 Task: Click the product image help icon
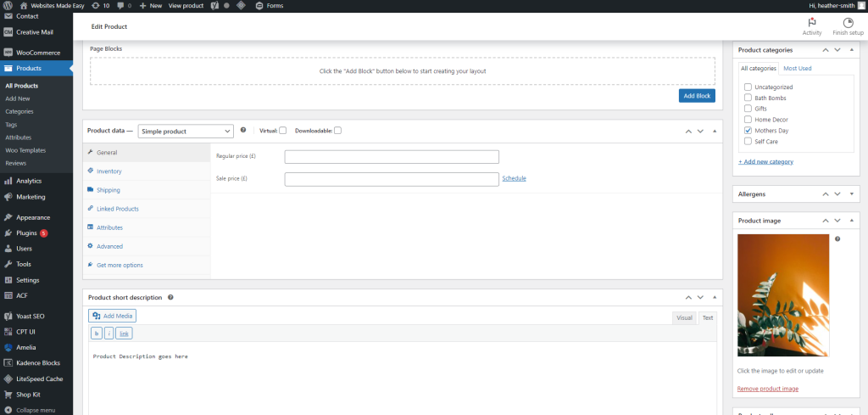tap(837, 239)
